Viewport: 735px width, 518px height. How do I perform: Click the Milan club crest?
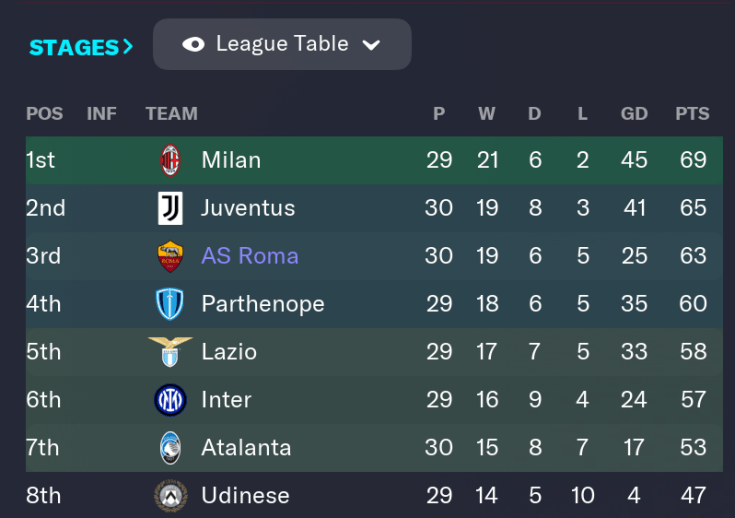(x=170, y=160)
